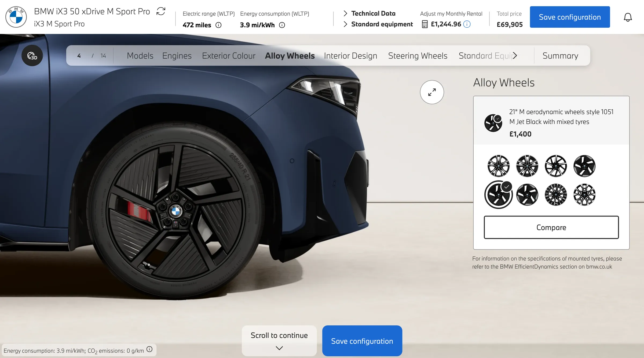Open the Alloy Wheels tab

pyautogui.click(x=290, y=56)
